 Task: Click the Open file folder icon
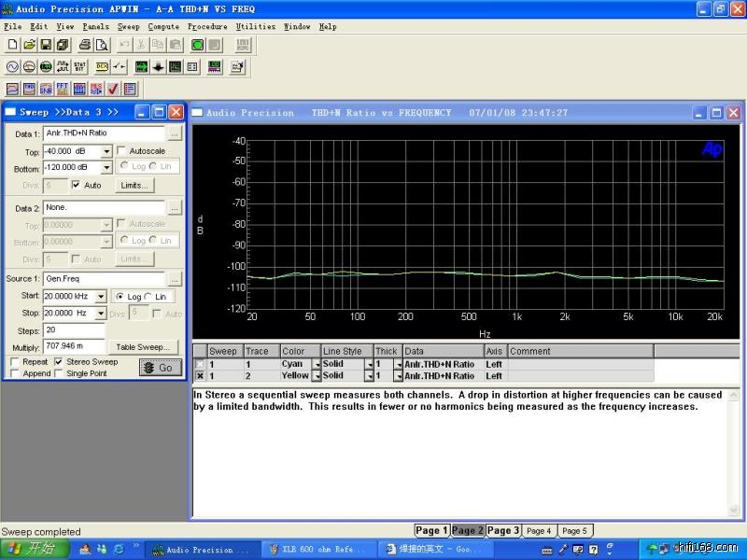pos(29,45)
